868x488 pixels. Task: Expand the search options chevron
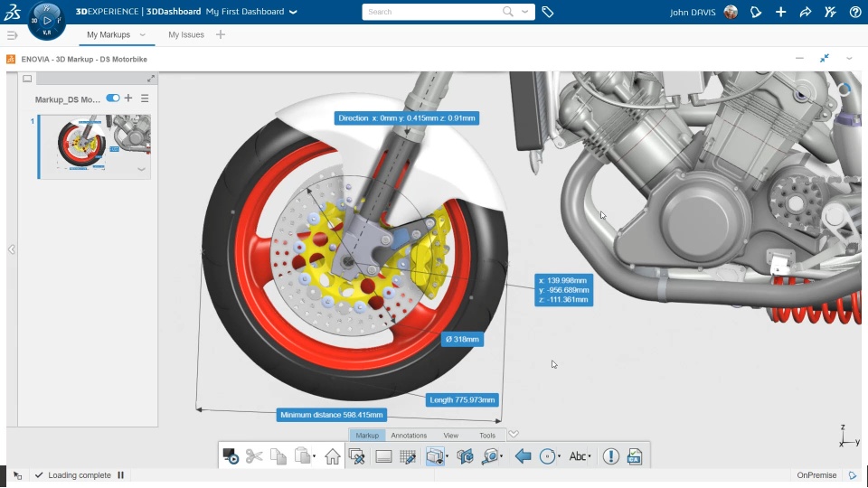(524, 11)
